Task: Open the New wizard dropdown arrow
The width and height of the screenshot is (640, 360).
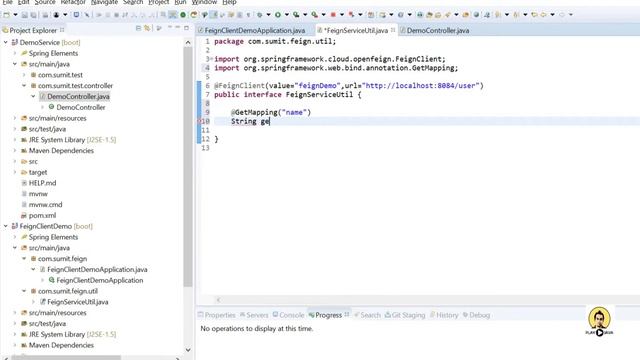Action: (x=16, y=15)
